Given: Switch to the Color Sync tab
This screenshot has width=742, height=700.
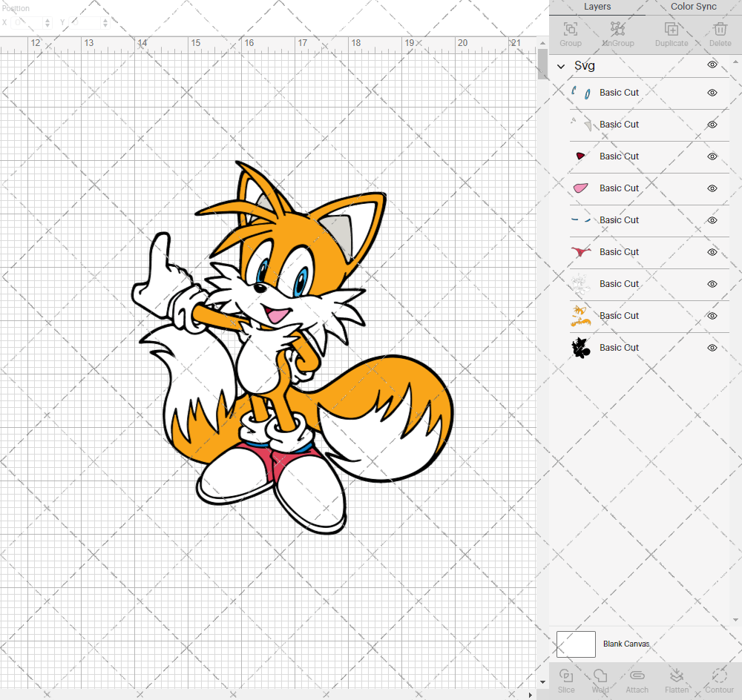Looking at the screenshot, I should [693, 7].
